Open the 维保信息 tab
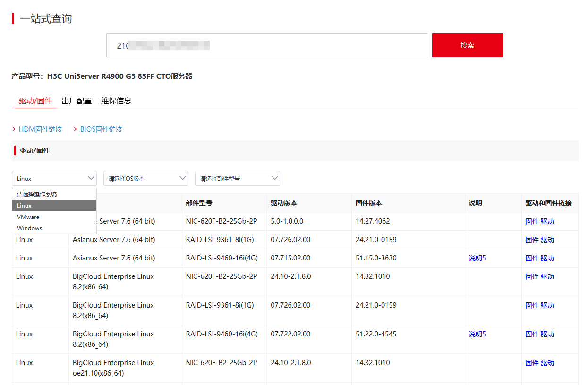588x385 pixels. 116,100
